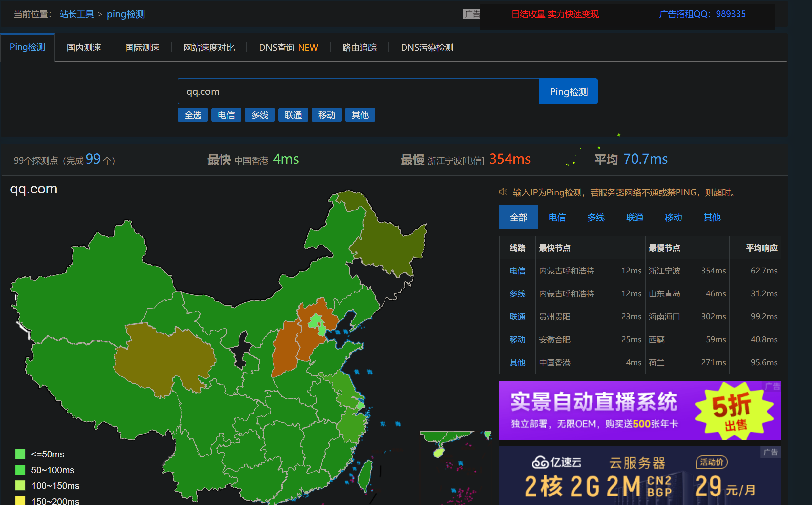Open the Ping检测 tab

pyautogui.click(x=28, y=48)
